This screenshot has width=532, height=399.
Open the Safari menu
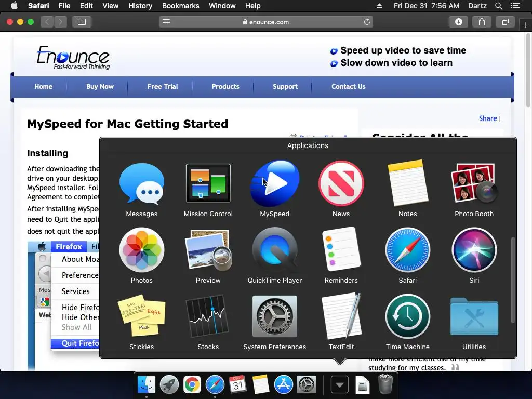click(x=38, y=6)
